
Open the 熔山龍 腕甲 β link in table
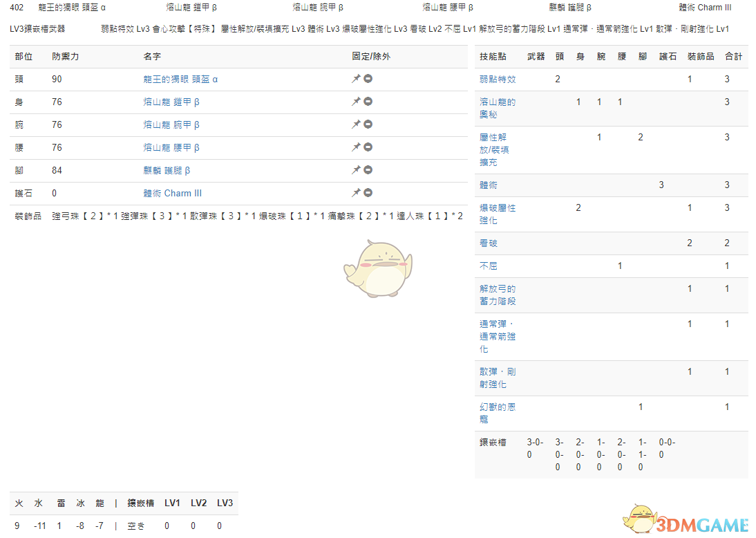[171, 124]
